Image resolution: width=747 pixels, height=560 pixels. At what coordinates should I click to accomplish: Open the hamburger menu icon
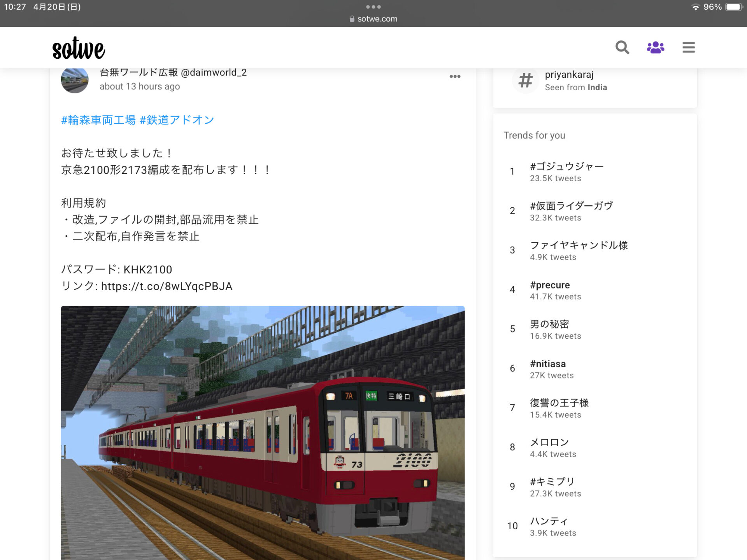click(x=688, y=47)
